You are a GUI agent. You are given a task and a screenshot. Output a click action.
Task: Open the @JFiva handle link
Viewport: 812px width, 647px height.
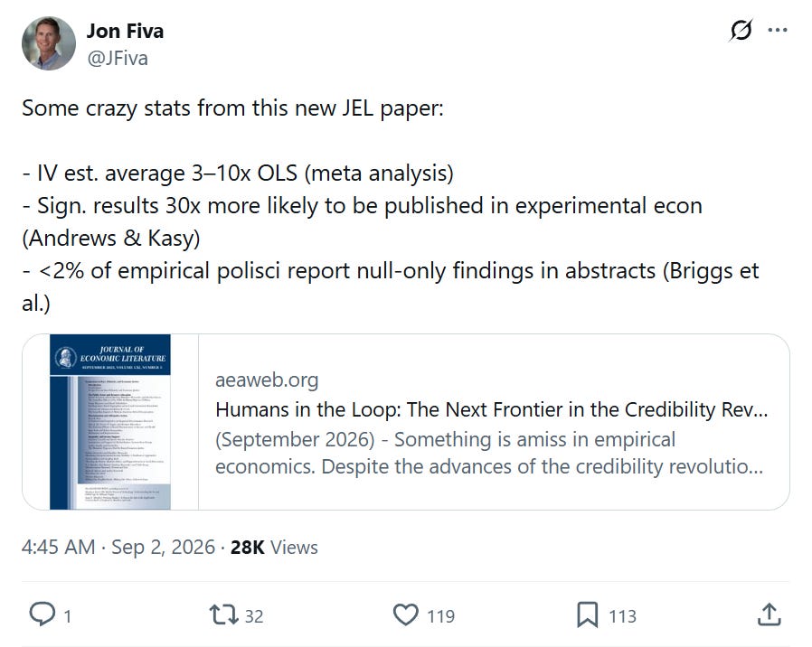pos(118,58)
